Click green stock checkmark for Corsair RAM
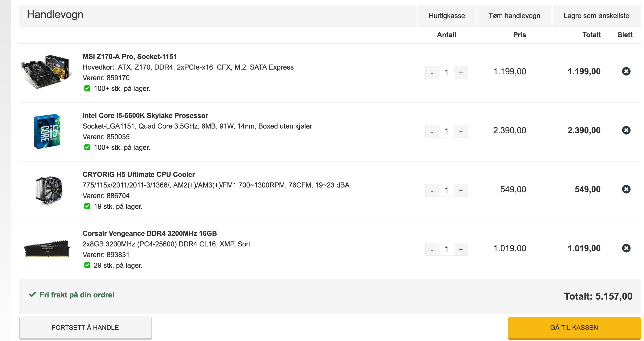This screenshot has height=341, width=644. click(87, 265)
